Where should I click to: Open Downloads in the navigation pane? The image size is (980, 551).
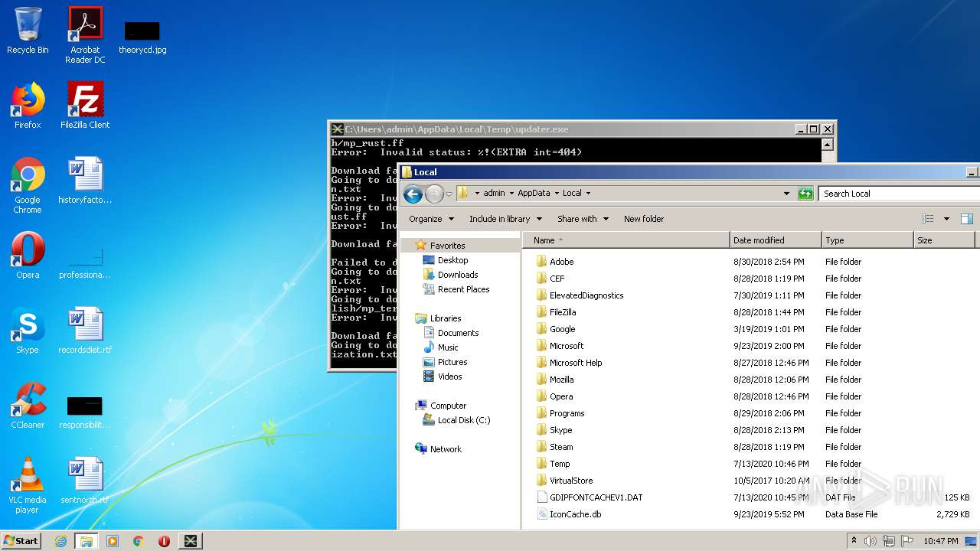[457, 275]
